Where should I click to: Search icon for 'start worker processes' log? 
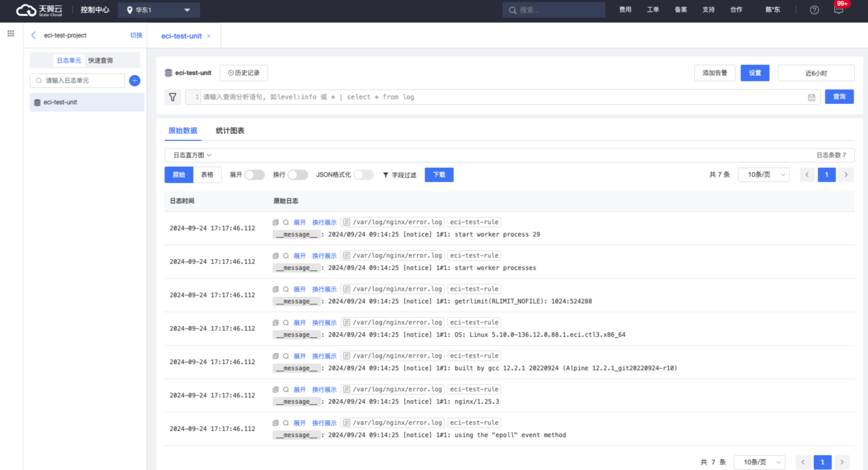tap(286, 255)
